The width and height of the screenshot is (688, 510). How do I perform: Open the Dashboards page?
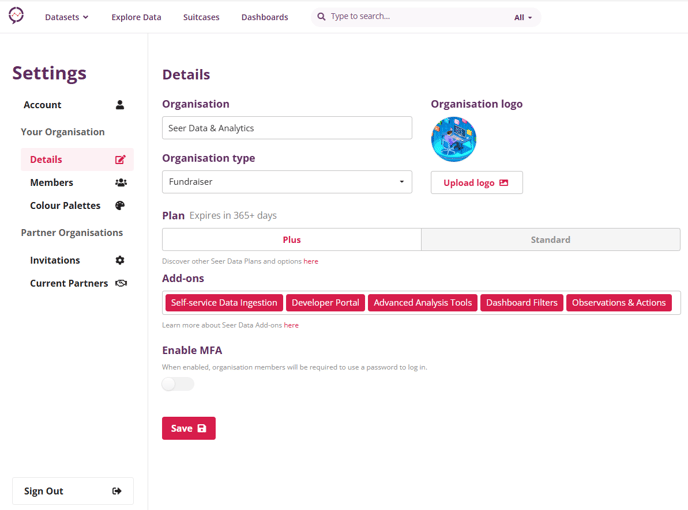point(265,17)
